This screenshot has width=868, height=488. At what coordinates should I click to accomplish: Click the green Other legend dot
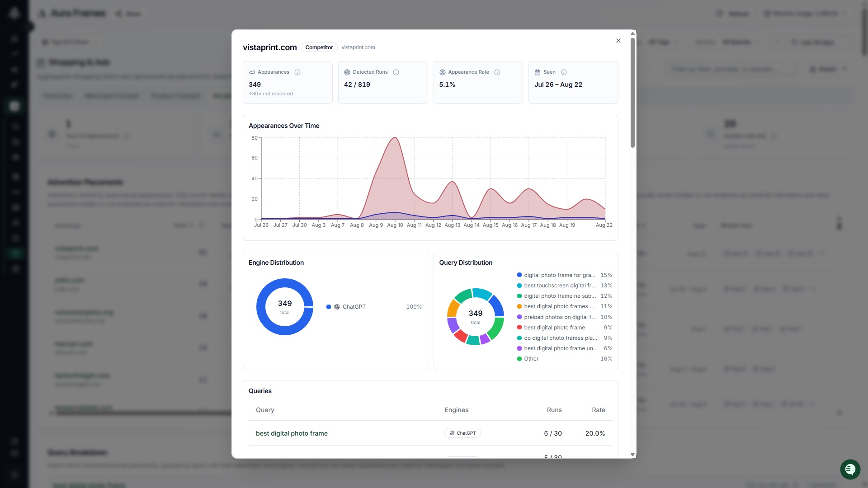click(519, 359)
